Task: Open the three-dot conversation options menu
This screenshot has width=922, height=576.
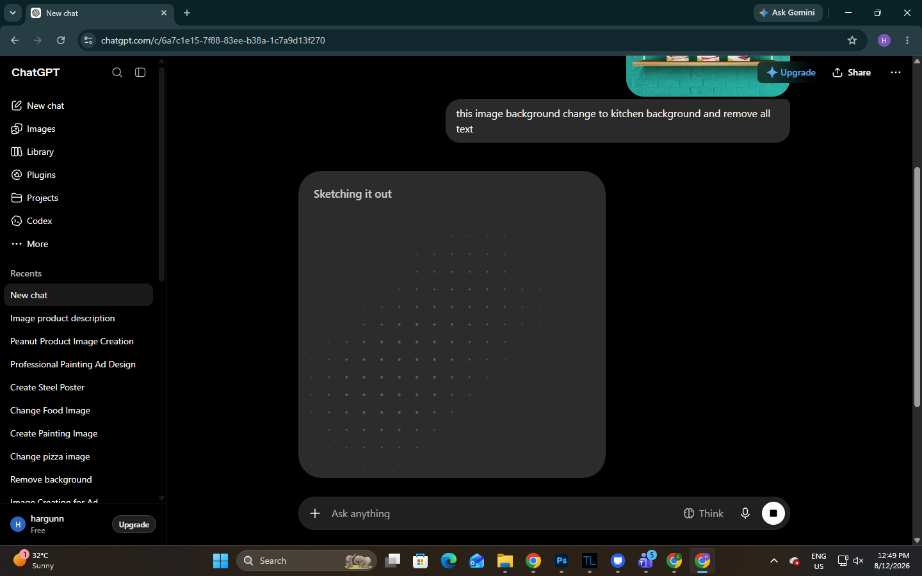Action: [895, 72]
